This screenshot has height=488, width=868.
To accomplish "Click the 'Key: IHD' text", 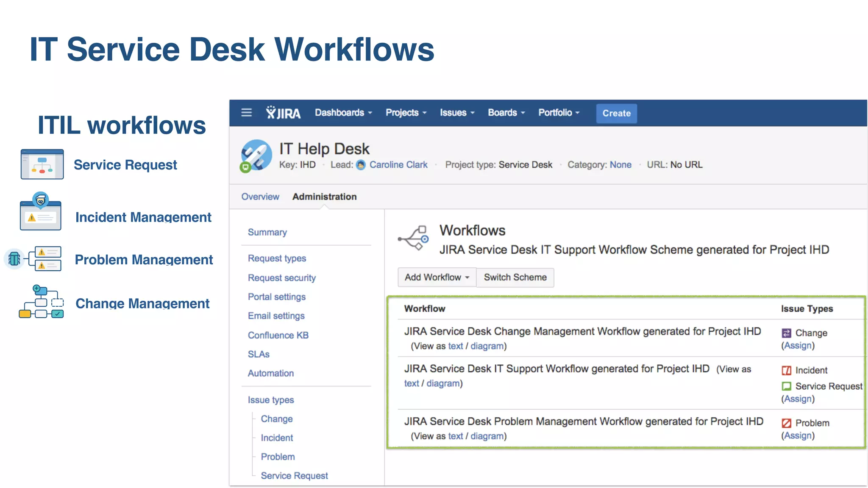I will tap(297, 165).
